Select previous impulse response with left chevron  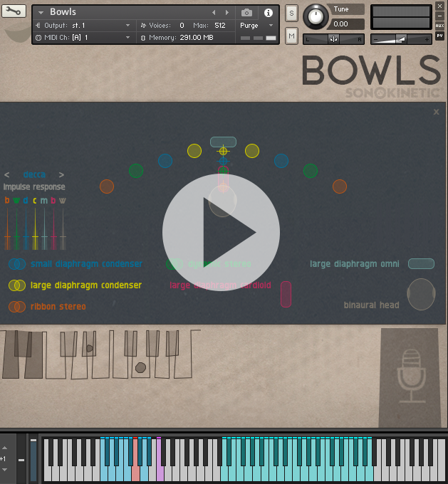pyautogui.click(x=7, y=175)
